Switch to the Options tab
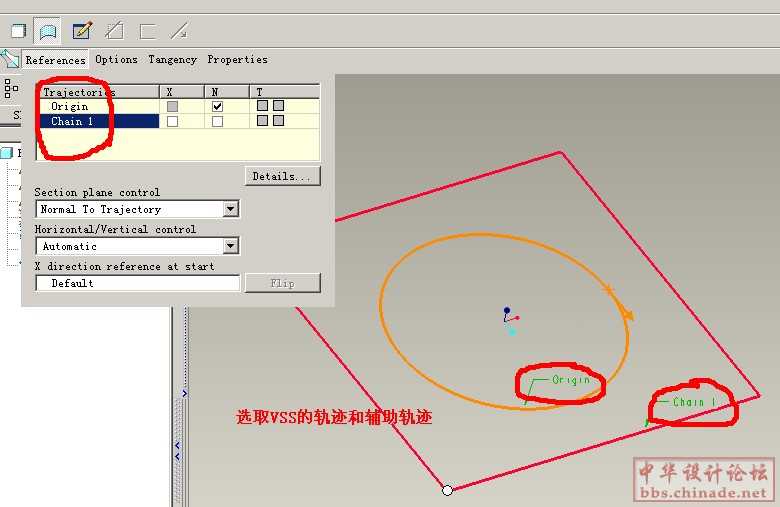 [116, 60]
